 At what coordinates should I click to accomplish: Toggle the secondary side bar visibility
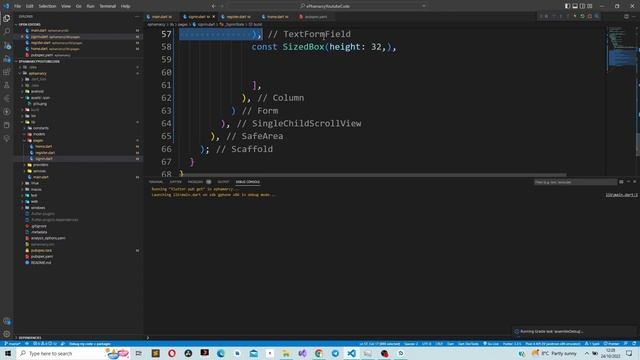(x=582, y=6)
